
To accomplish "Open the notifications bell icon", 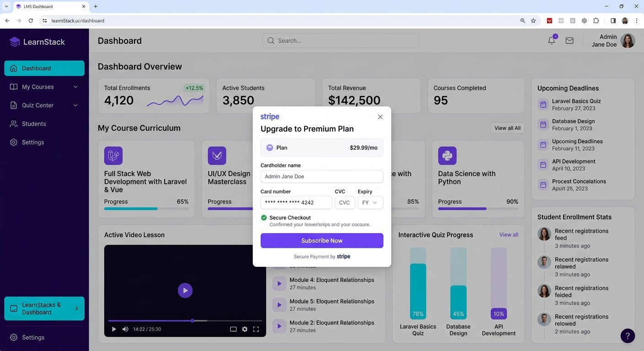I will pos(552,40).
